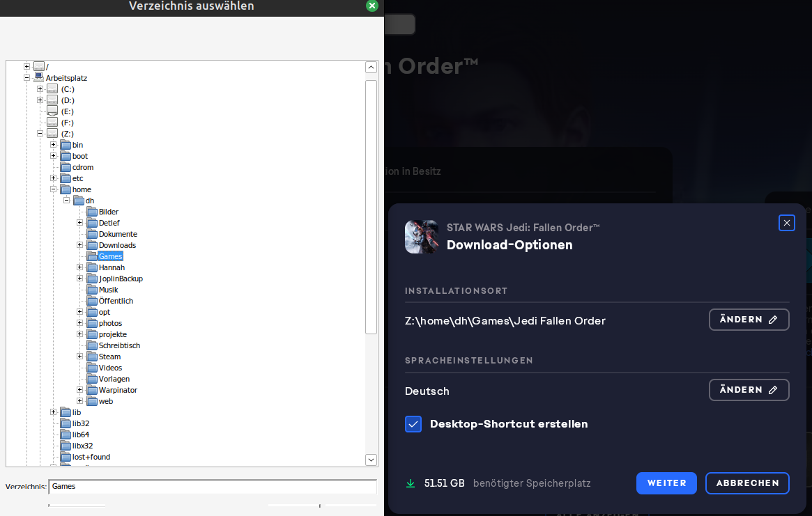This screenshot has height=516, width=812.
Task: Expand the (C:) drive node
Action: point(40,89)
